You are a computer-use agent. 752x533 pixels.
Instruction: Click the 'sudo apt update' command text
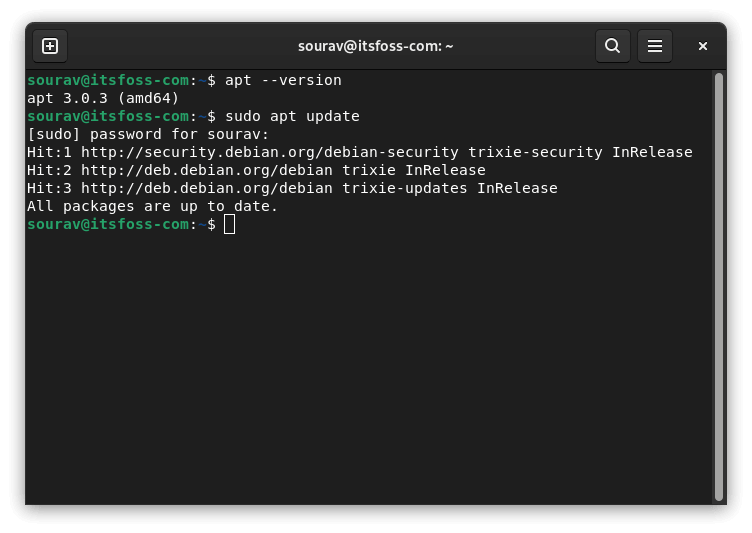pos(292,116)
